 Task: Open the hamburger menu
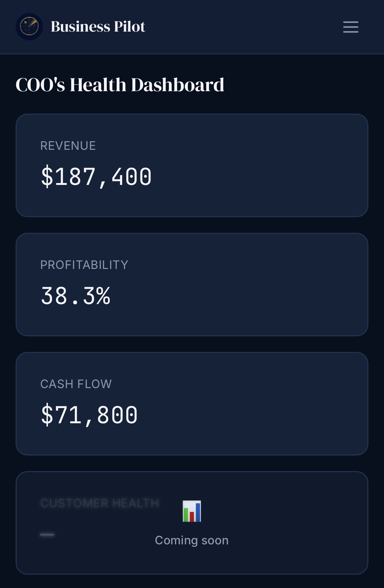(x=350, y=27)
